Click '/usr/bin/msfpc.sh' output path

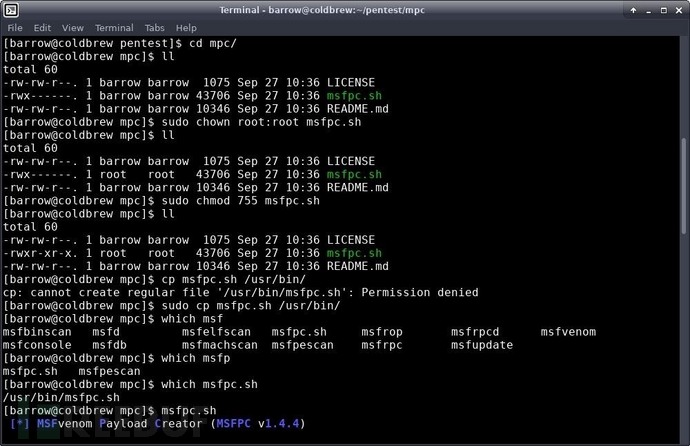(x=61, y=397)
